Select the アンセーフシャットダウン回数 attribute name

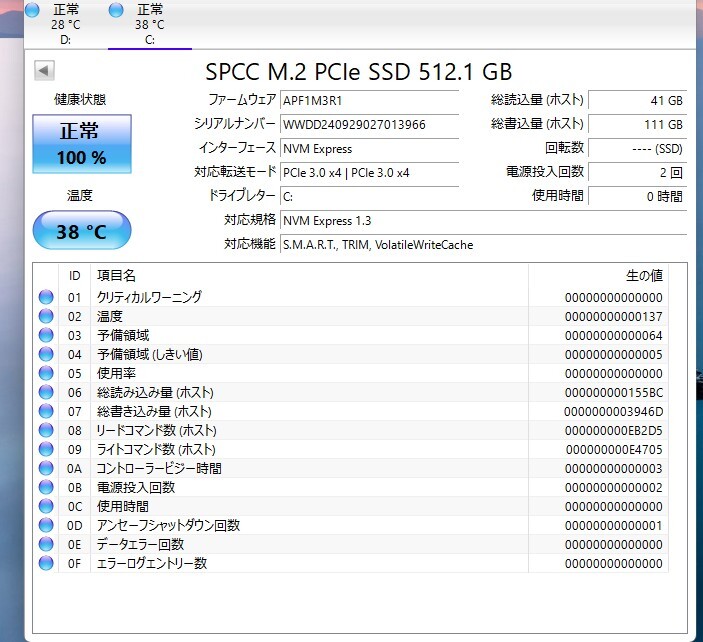point(168,525)
